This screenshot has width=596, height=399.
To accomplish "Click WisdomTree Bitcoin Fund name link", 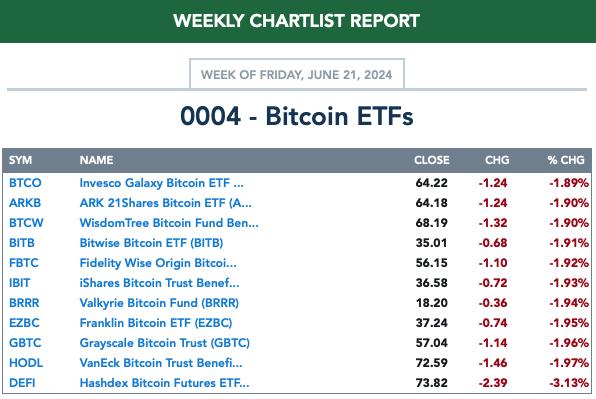I will pyautogui.click(x=169, y=223).
